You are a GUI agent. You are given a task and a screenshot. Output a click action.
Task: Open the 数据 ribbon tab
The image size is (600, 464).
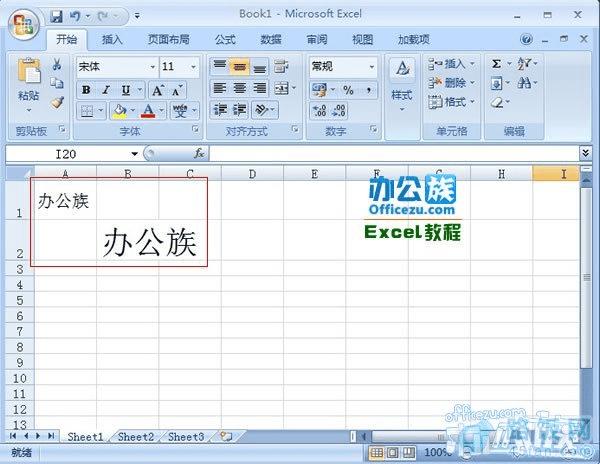[x=271, y=39]
